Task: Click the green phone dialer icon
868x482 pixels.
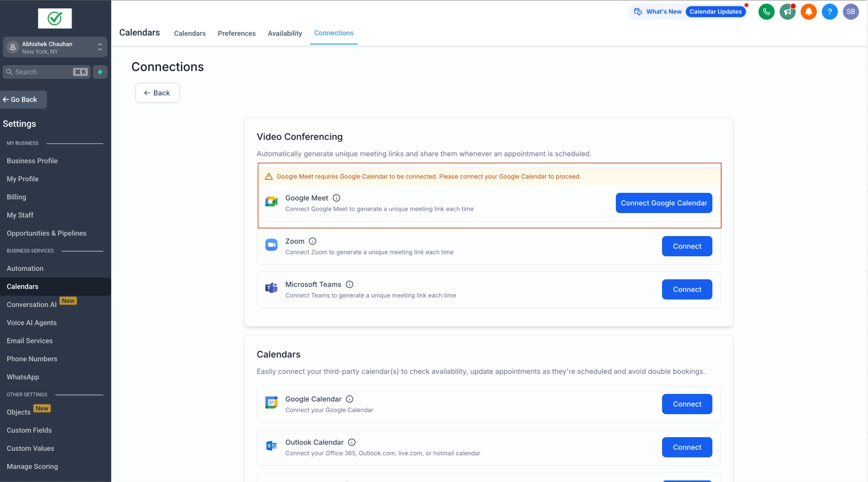Action: [x=766, y=12]
